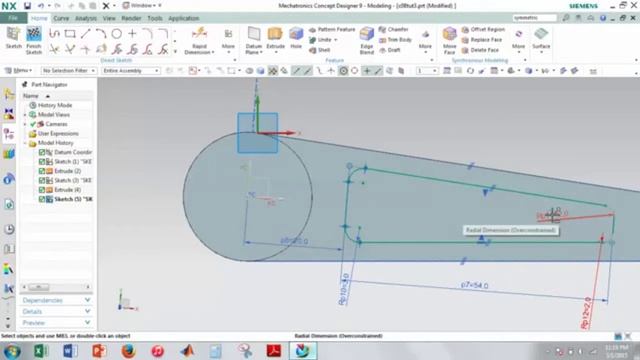The height and width of the screenshot is (360, 640).
Task: Click the Delete Face button
Action: point(480,50)
